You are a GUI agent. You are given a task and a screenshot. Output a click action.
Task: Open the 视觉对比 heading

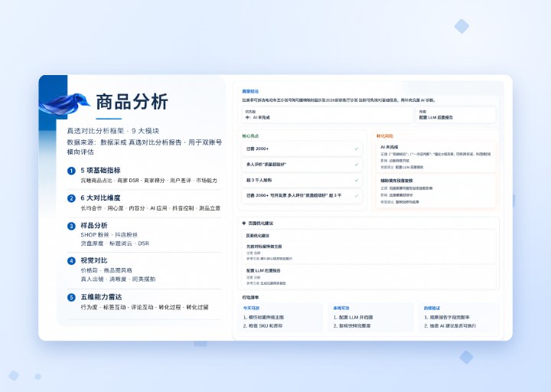coord(94,260)
